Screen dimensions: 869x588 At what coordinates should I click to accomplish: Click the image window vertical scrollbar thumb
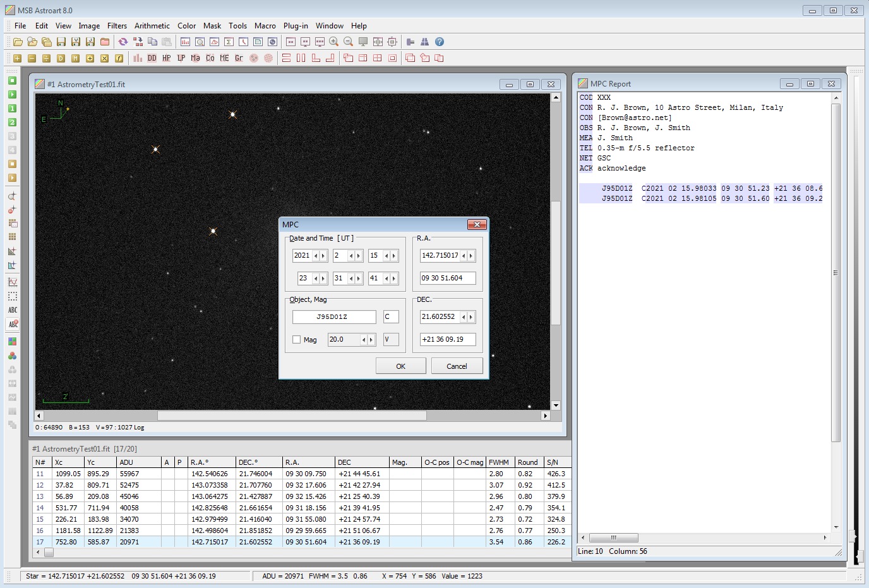[x=556, y=263]
